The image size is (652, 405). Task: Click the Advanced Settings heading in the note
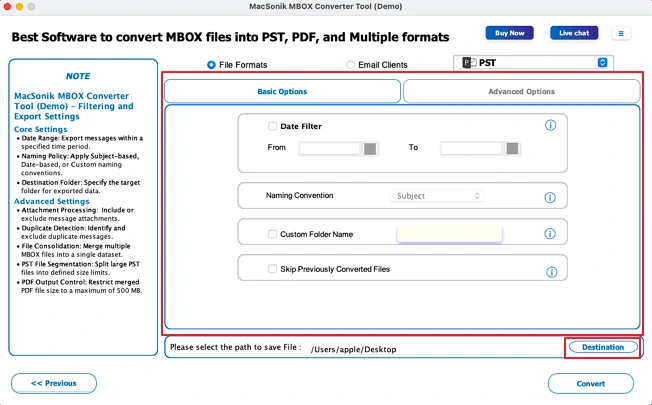click(52, 201)
